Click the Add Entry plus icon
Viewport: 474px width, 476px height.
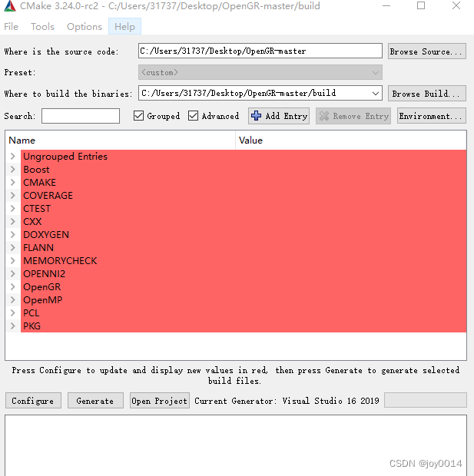pos(256,116)
